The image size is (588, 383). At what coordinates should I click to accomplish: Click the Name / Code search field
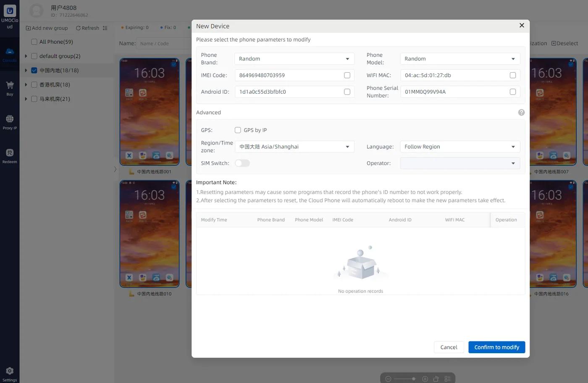[x=165, y=43]
